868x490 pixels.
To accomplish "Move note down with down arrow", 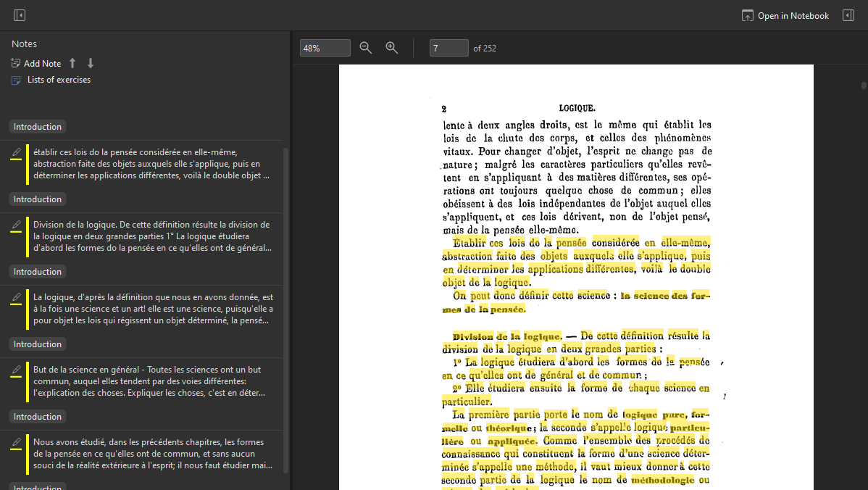I will (x=91, y=64).
